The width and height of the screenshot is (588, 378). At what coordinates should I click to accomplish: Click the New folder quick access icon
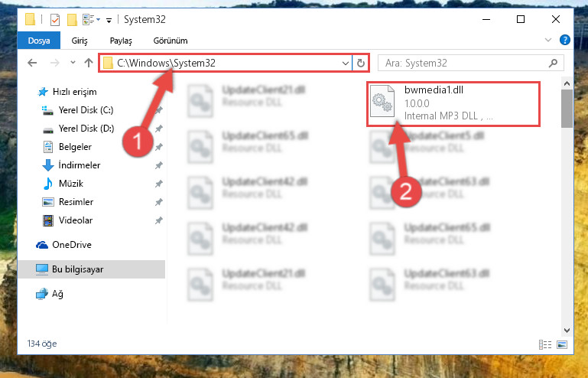[x=72, y=20]
